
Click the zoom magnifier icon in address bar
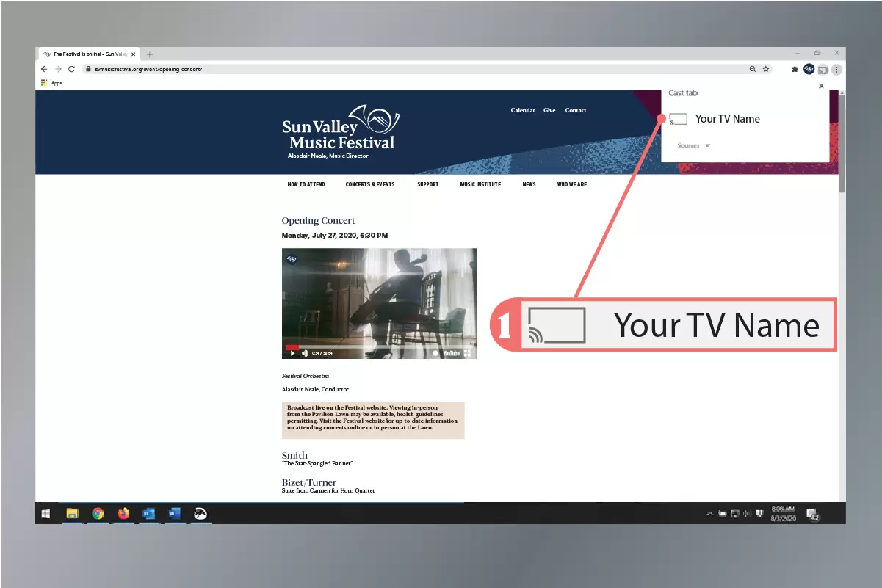pyautogui.click(x=752, y=69)
